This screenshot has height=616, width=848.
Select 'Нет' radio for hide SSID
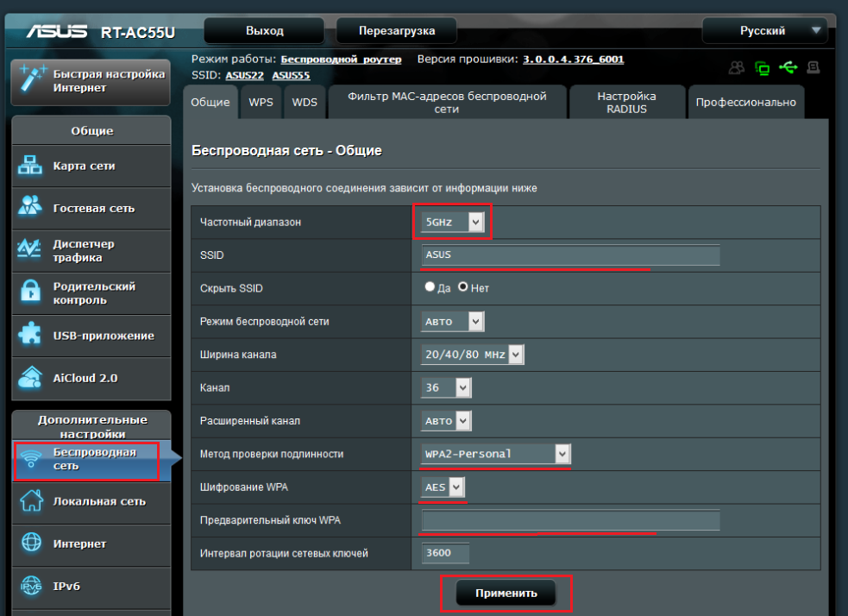point(462,287)
